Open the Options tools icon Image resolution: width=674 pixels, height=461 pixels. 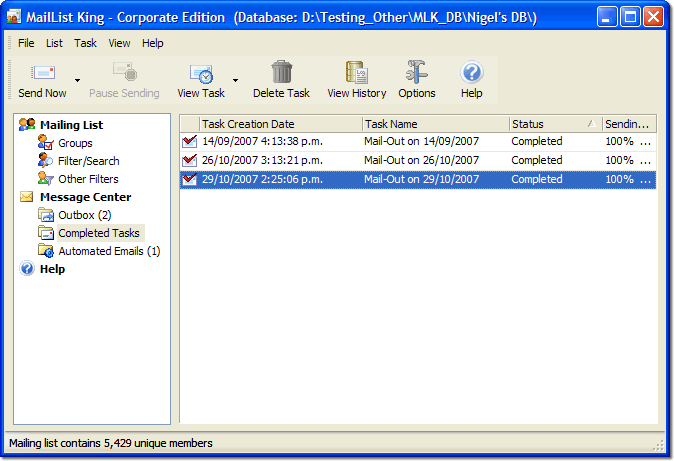click(x=417, y=71)
